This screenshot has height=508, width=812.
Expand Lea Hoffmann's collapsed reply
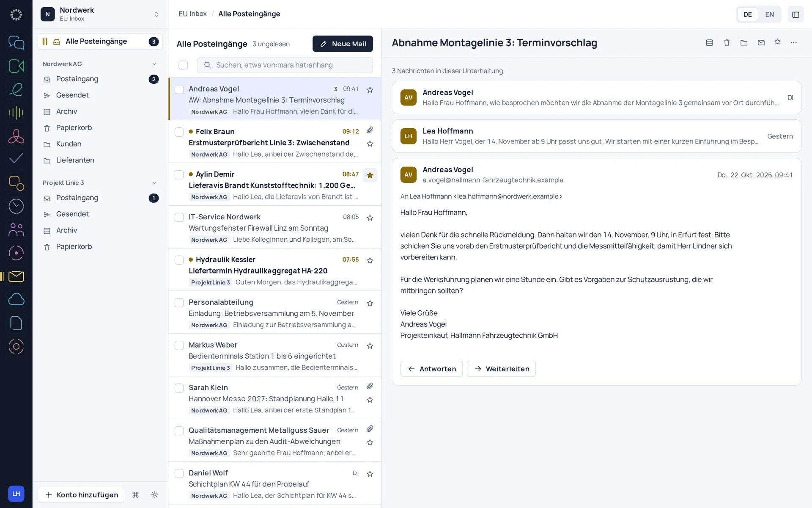pyautogui.click(x=596, y=136)
